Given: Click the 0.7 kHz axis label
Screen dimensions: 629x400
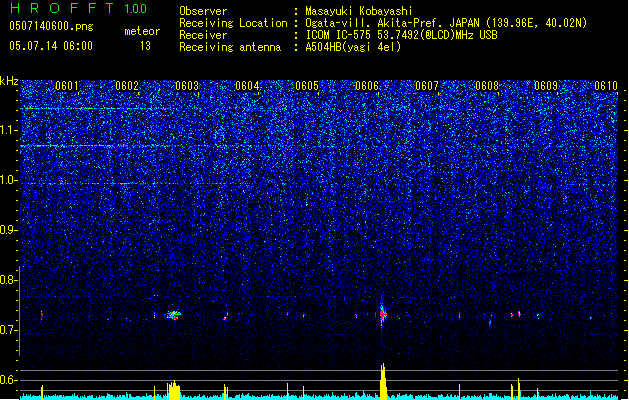Looking at the screenshot, I should click(8, 330).
